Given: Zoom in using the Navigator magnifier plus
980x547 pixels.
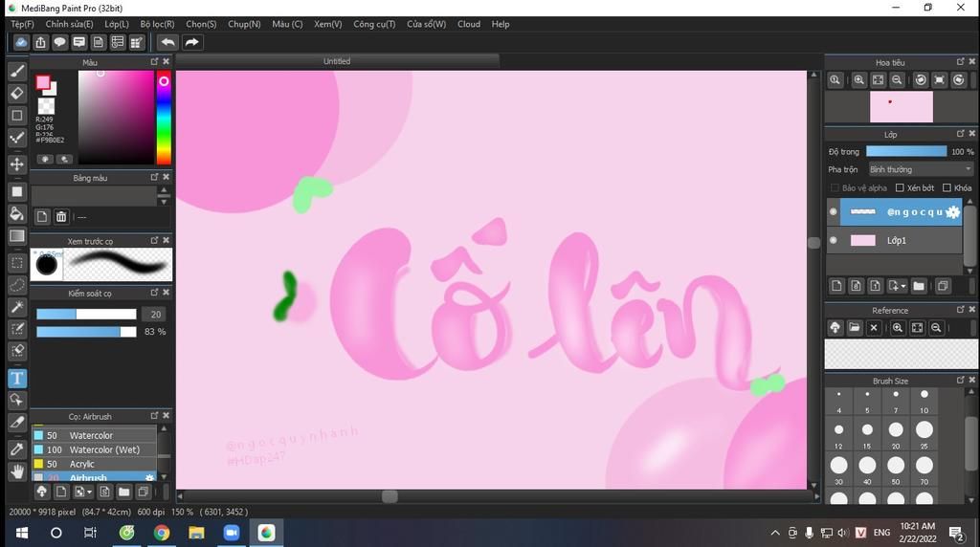Looking at the screenshot, I should (858, 80).
